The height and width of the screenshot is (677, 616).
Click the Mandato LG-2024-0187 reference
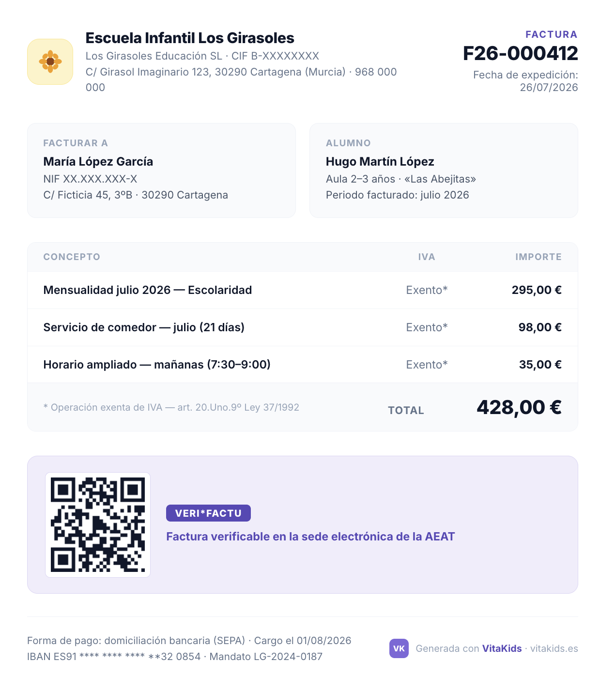click(x=266, y=657)
